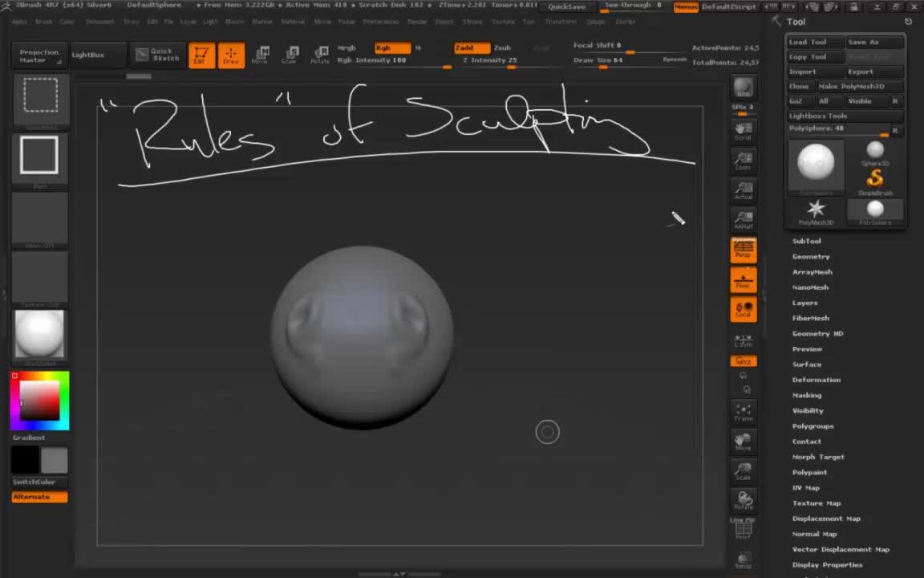Open the Brush menu
Image resolution: width=924 pixels, height=578 pixels.
click(43, 22)
